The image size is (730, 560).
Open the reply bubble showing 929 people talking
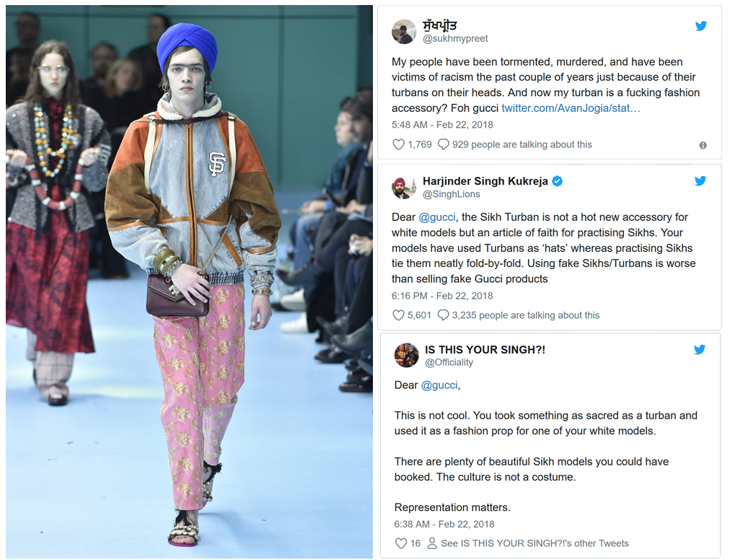pos(443,144)
